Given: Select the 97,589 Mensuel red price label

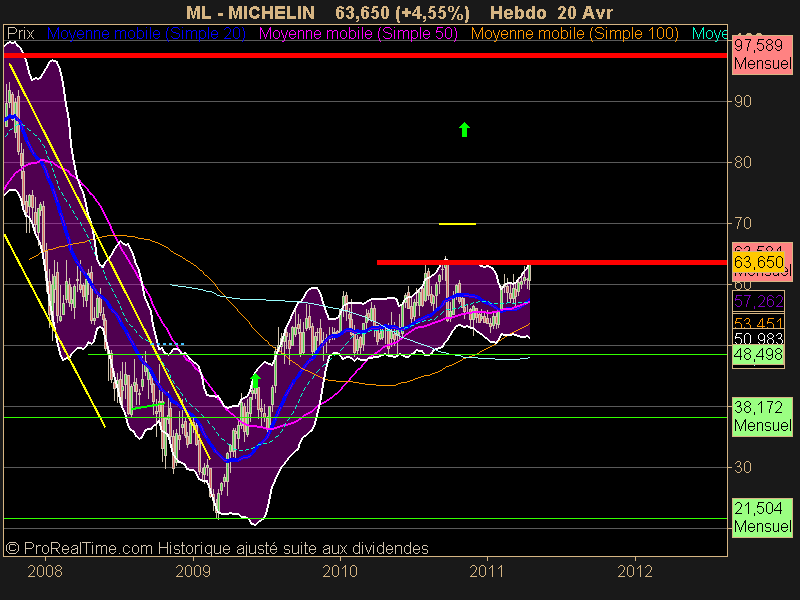Looking at the screenshot, I should (762, 55).
